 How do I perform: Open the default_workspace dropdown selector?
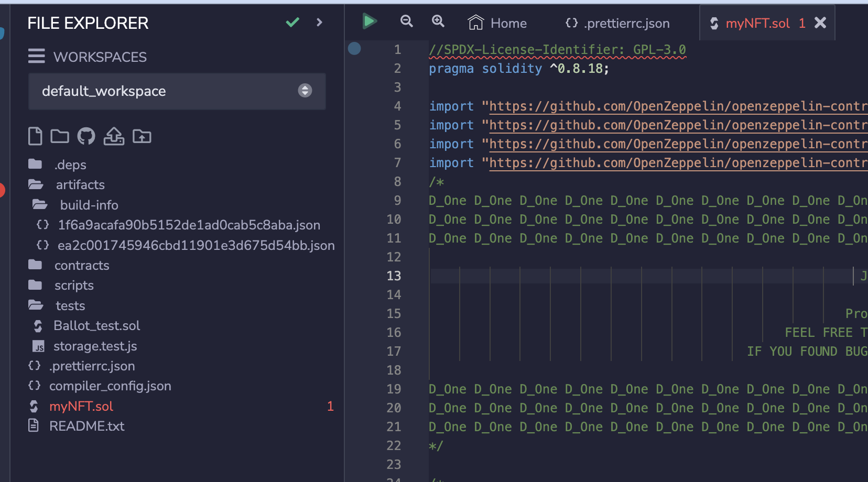coord(177,91)
